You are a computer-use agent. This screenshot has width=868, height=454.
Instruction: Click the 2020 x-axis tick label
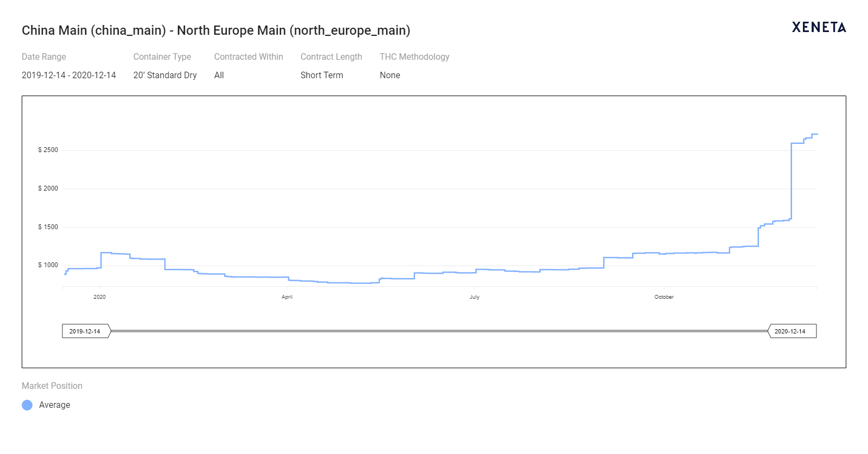99,297
